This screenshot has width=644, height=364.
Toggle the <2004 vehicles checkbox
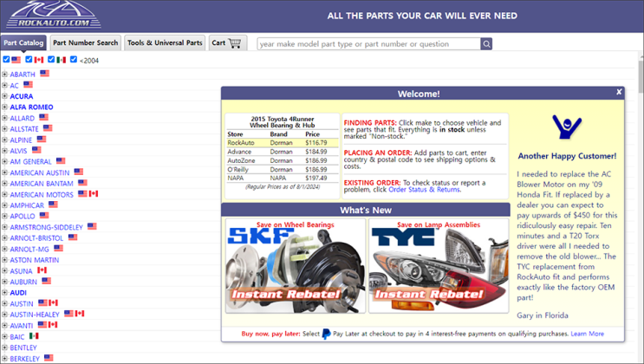[74, 60]
